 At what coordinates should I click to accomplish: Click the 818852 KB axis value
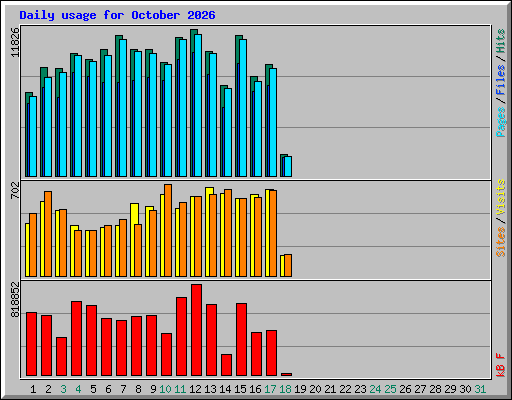[x=15, y=300]
